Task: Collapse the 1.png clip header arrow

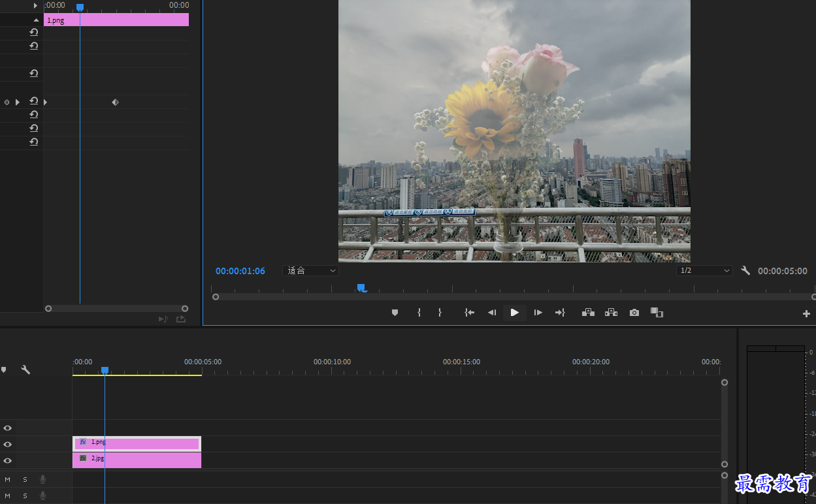Action: pos(36,20)
